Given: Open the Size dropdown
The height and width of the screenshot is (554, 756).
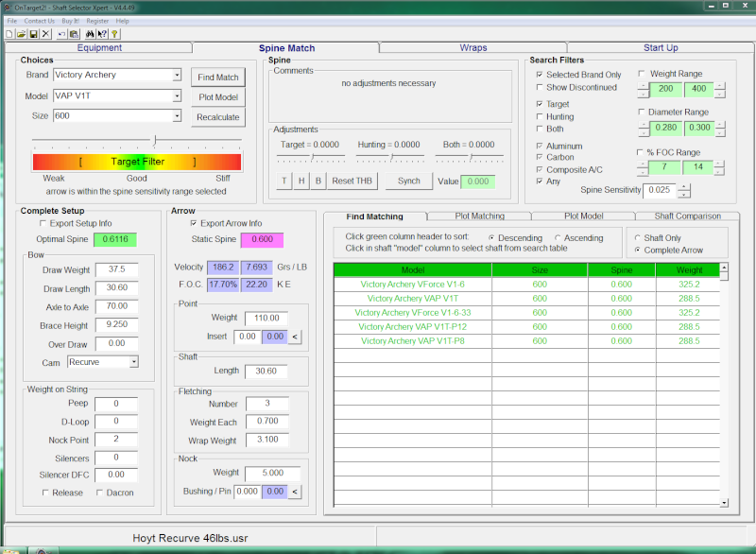Looking at the screenshot, I should (177, 116).
